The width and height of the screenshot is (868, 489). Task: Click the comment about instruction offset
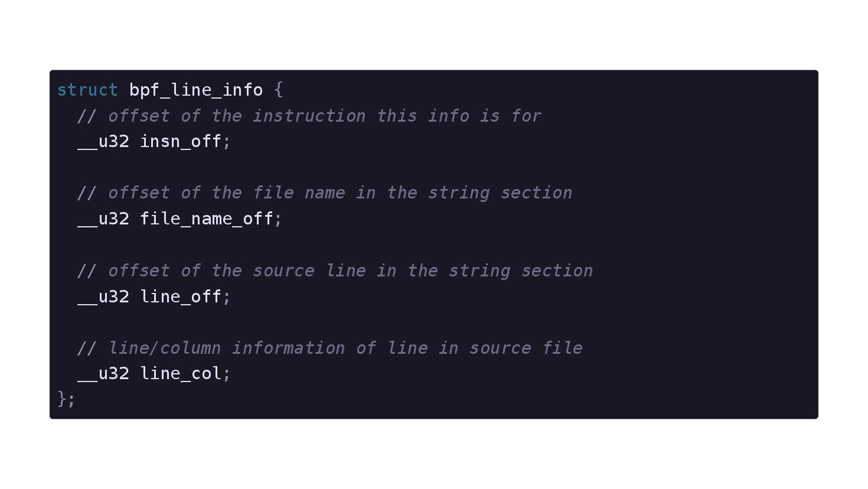point(309,116)
